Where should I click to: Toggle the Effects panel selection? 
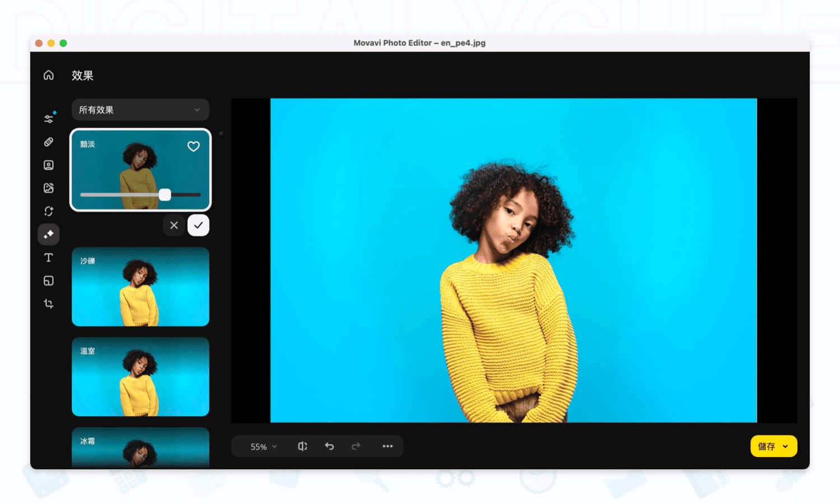[x=48, y=234]
